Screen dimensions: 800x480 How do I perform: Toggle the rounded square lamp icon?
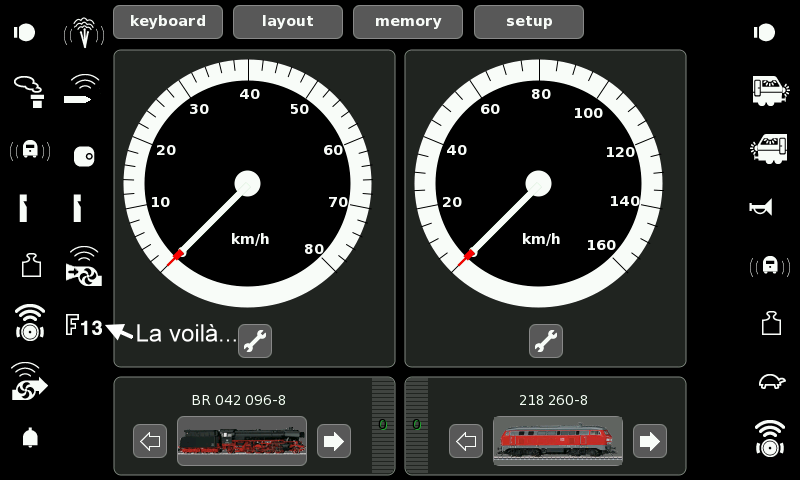point(84,156)
